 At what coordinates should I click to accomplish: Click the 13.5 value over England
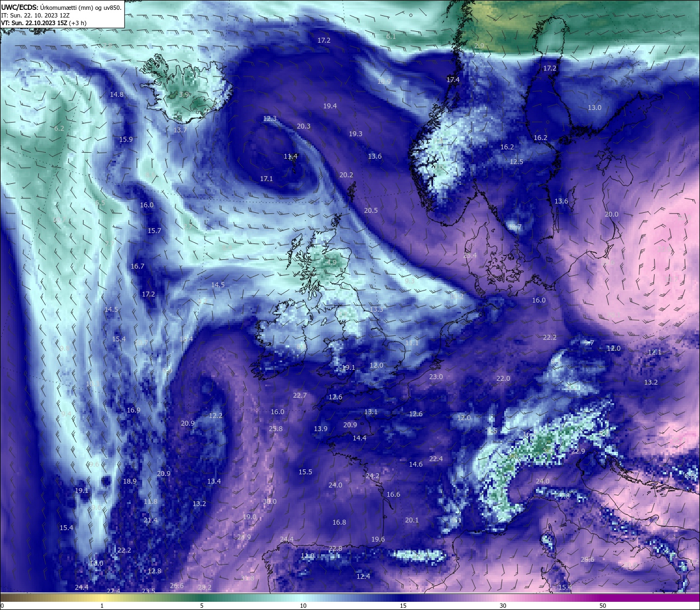coord(376,310)
